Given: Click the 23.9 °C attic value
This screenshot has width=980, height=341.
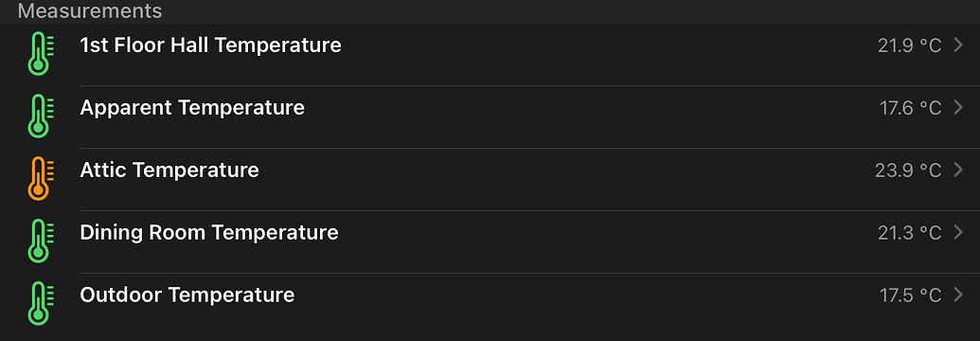Looking at the screenshot, I should pos(908,170).
